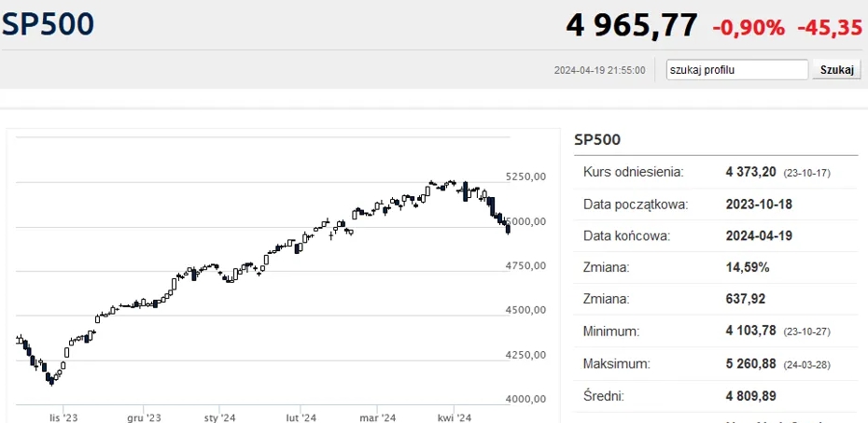868x423 pixels.
Task: Click the SP500 heading above the stats table
Action: (597, 139)
